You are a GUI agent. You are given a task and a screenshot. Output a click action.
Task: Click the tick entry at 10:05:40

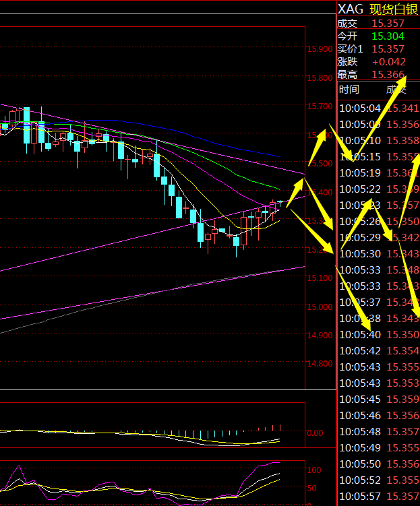click(x=359, y=334)
